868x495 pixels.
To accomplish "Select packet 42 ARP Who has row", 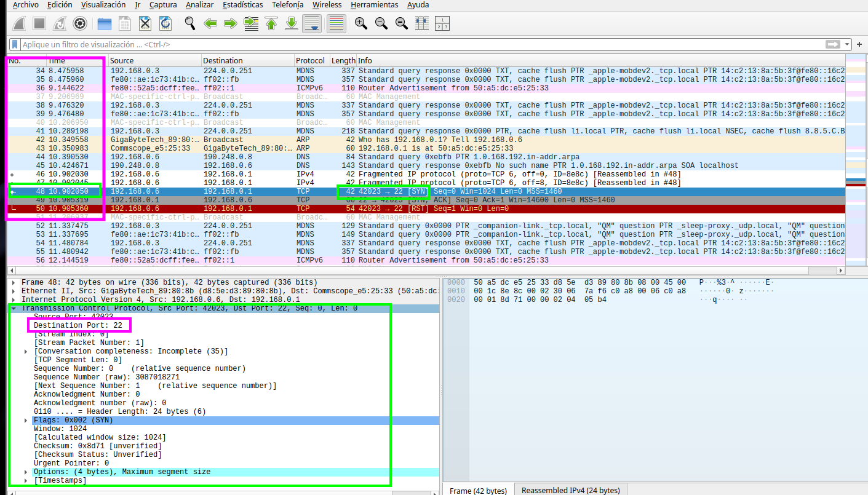I will click(x=426, y=140).
